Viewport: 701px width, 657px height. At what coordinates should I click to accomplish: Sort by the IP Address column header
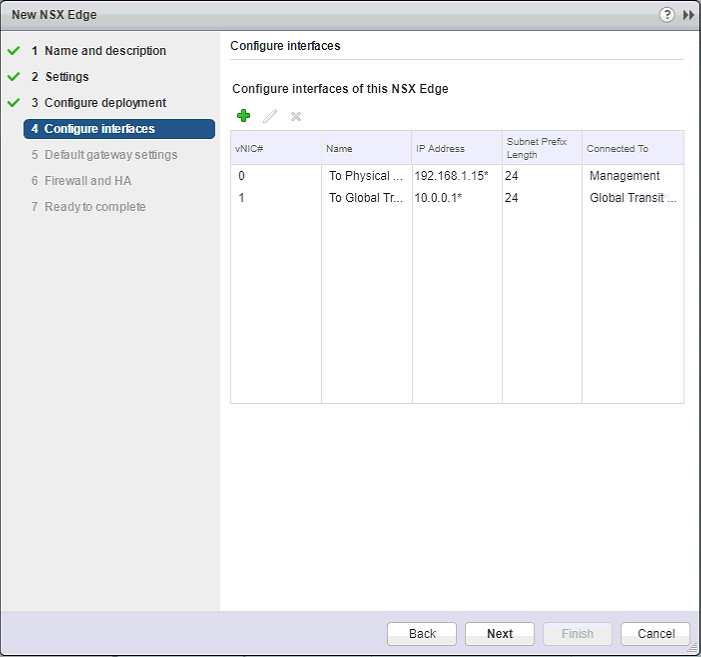(456, 148)
